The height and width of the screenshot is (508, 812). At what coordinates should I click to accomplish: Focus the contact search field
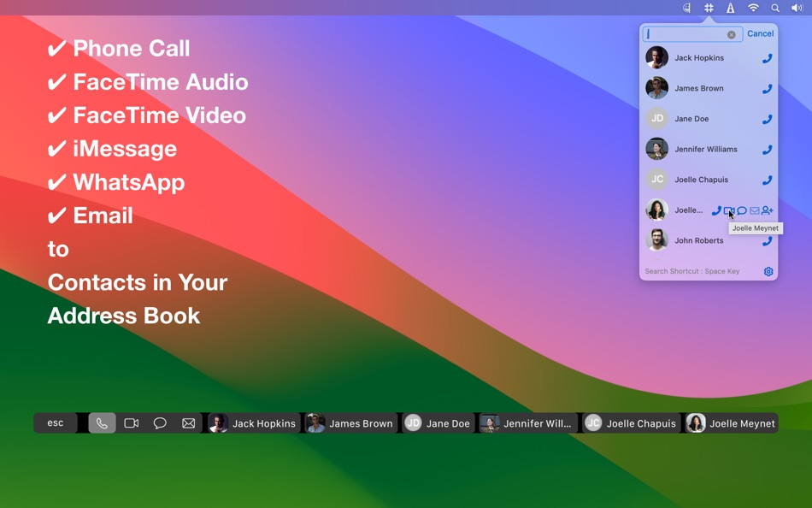pos(692,34)
